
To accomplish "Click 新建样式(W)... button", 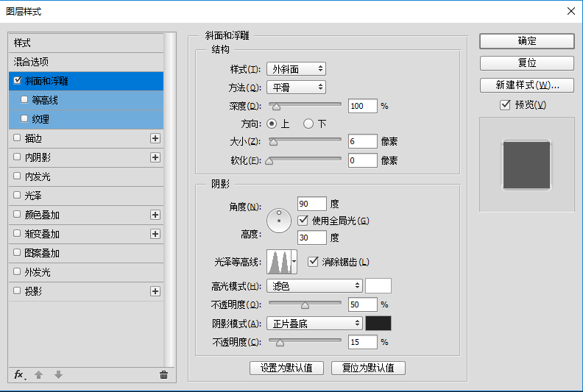I will 527,85.
